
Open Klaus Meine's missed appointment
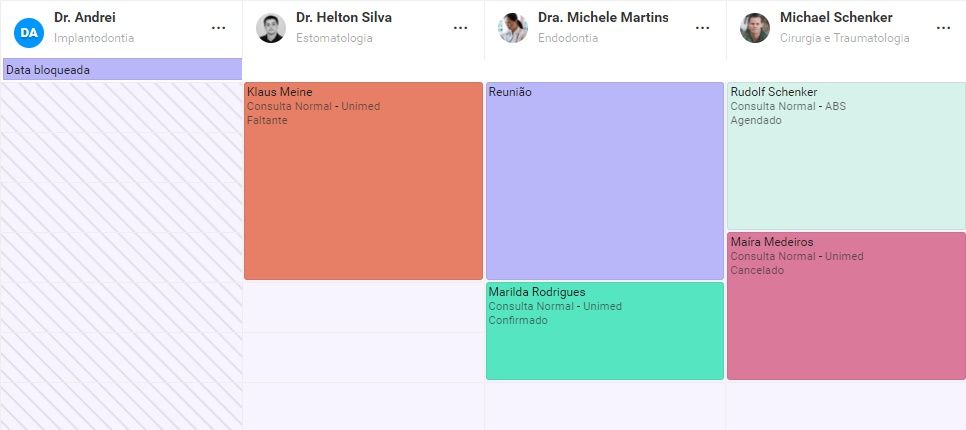click(363, 181)
